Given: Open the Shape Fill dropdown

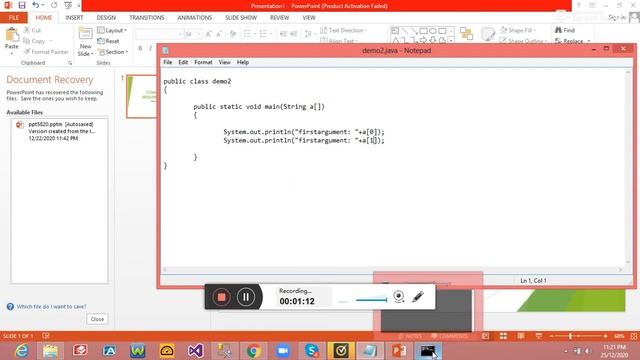Looking at the screenshot, I should [x=518, y=31].
